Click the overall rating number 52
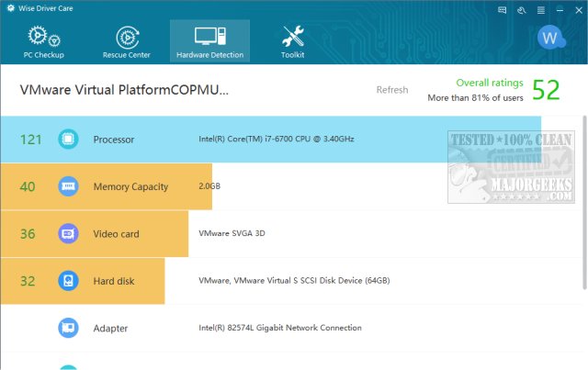Image resolution: width=588 pixels, height=370 pixels. tap(546, 90)
